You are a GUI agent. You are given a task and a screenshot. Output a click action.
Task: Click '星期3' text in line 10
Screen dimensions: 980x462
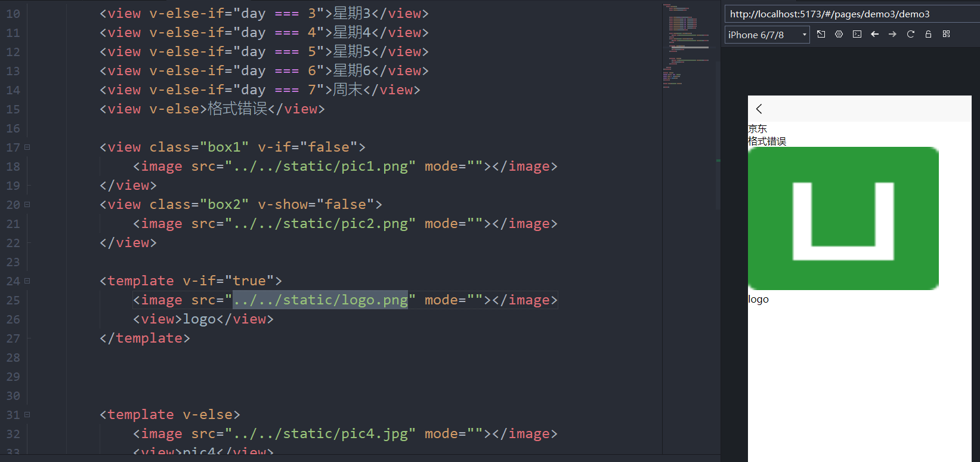point(352,13)
